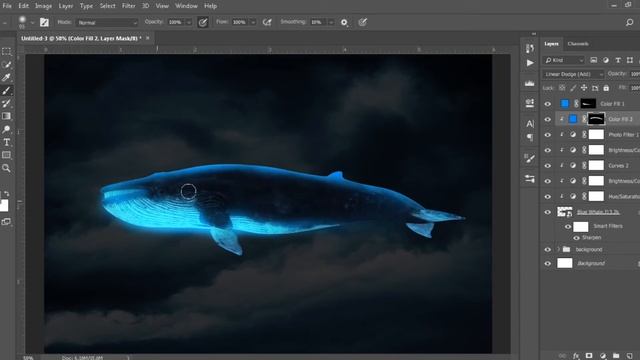This screenshot has width=640, height=360.
Task: Hide the Curves 2 layer
Action: pyautogui.click(x=548, y=166)
